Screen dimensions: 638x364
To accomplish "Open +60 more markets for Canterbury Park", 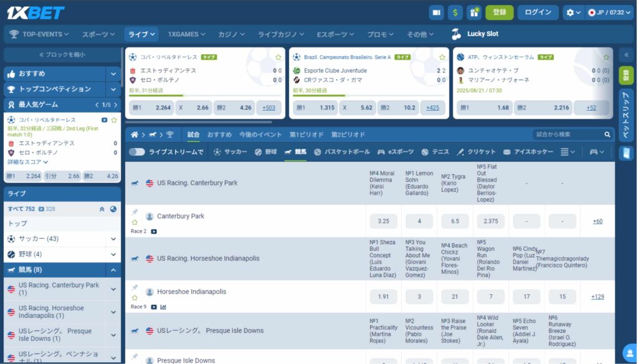I will point(598,222).
